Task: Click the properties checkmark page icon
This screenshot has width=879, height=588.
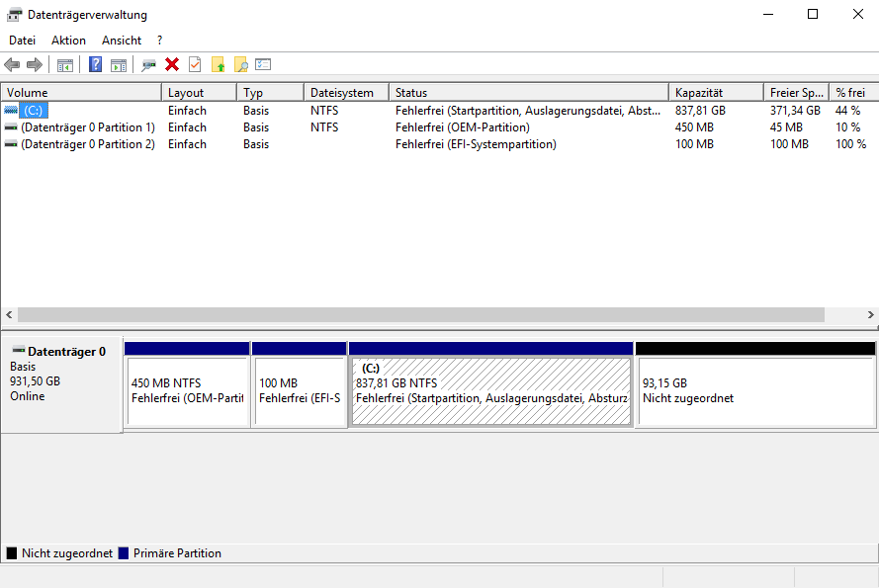Action: 195,64
